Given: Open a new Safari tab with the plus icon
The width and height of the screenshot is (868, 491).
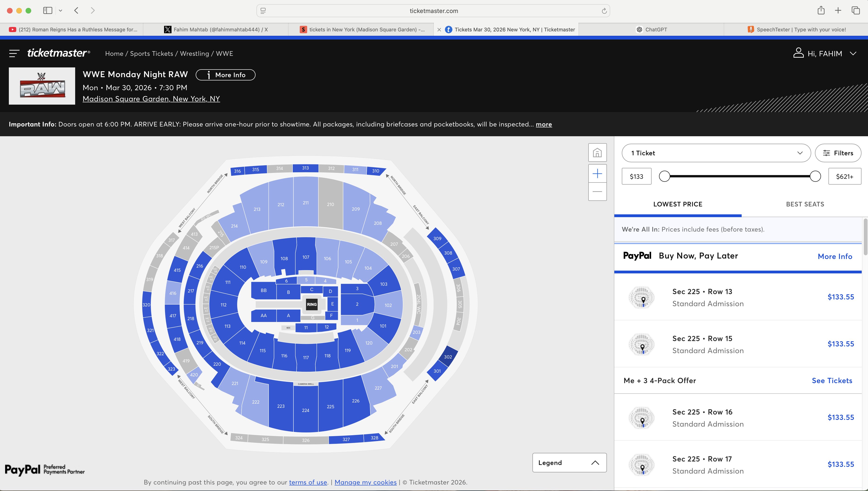Looking at the screenshot, I should [838, 10].
